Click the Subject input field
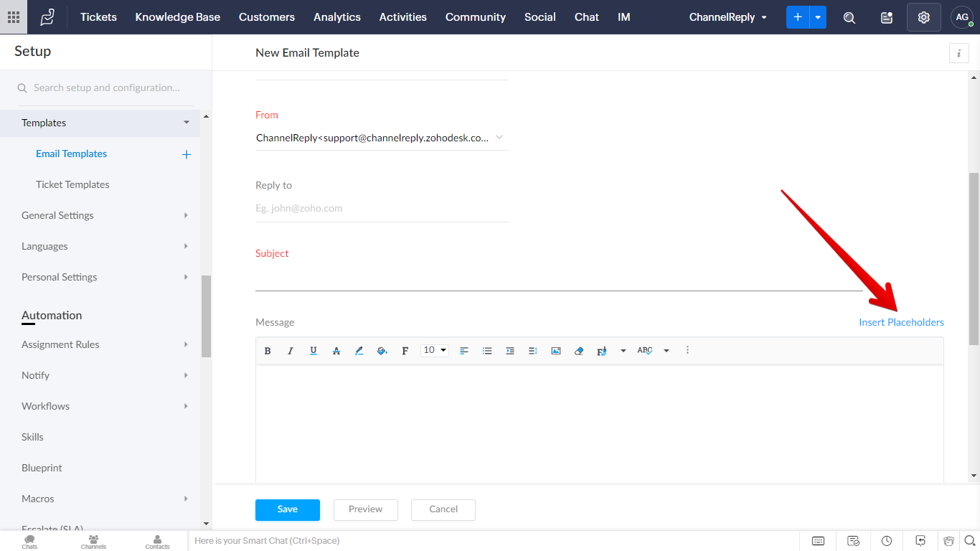 pyautogui.click(x=559, y=278)
